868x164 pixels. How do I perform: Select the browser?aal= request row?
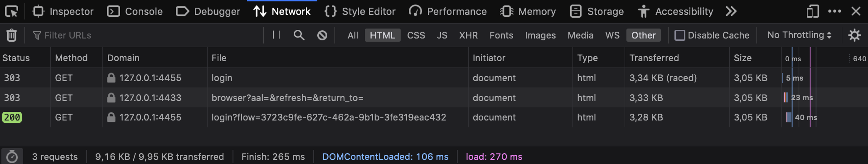pyautogui.click(x=434, y=97)
